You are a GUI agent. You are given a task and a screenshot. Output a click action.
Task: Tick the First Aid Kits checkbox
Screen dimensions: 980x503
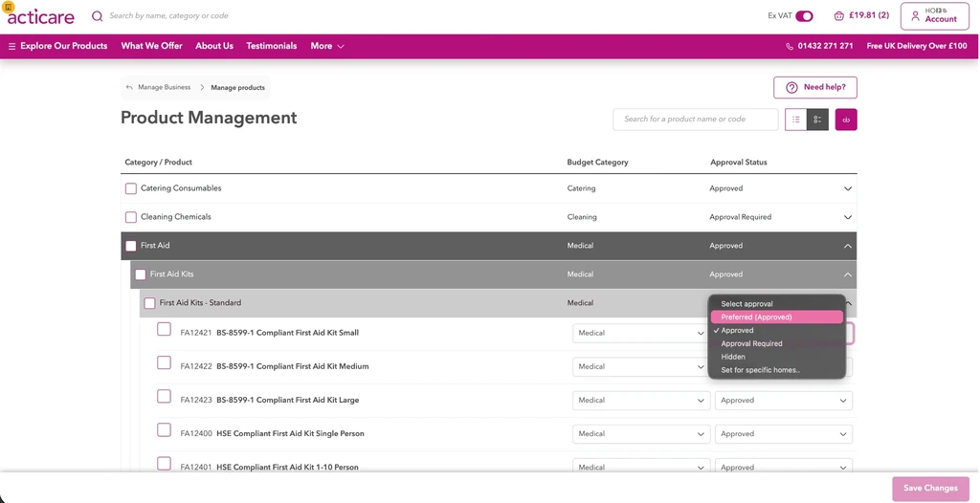pyautogui.click(x=140, y=275)
